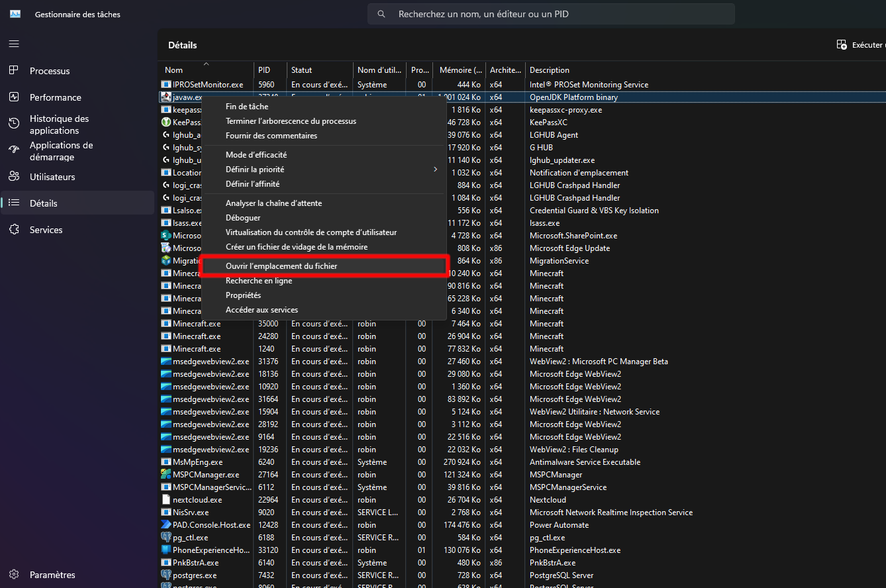Open the Performance page
The image size is (886, 588).
coord(78,97)
